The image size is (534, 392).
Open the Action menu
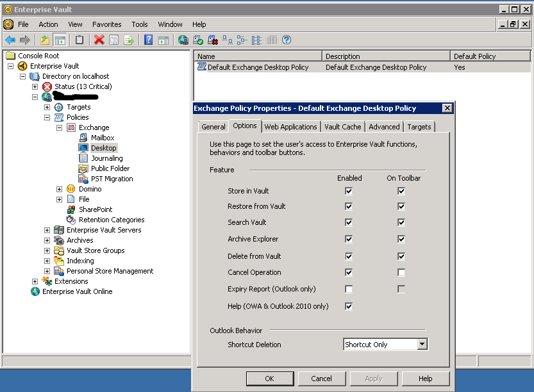[48, 24]
